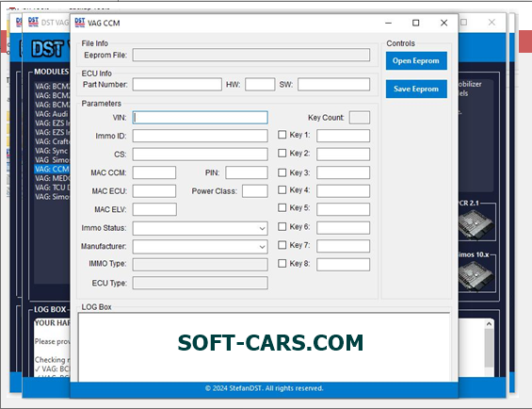Select the Key 1 value field

[344, 136]
